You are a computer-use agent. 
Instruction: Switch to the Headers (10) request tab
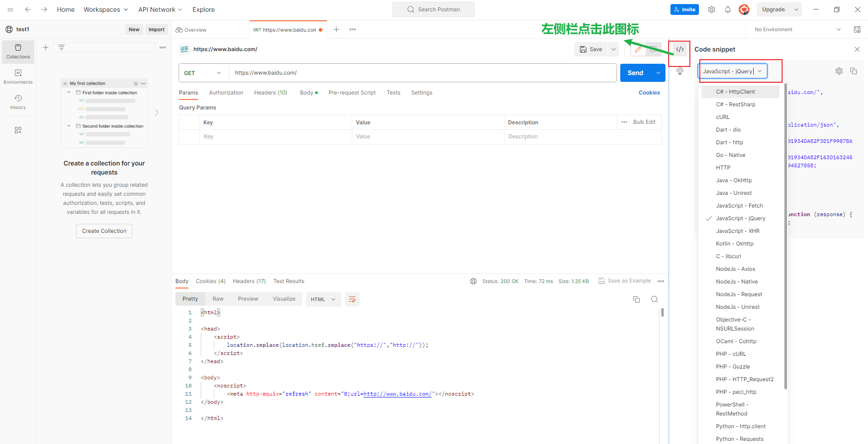click(x=271, y=93)
